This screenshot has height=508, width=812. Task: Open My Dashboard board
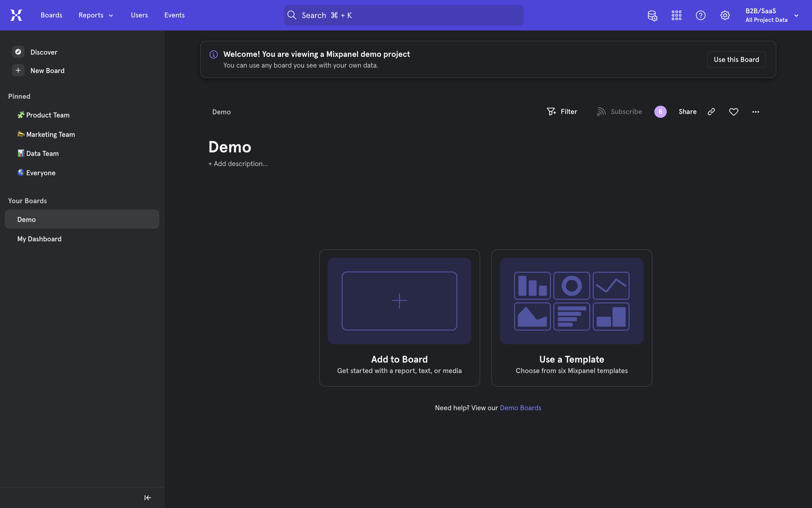tap(82, 238)
